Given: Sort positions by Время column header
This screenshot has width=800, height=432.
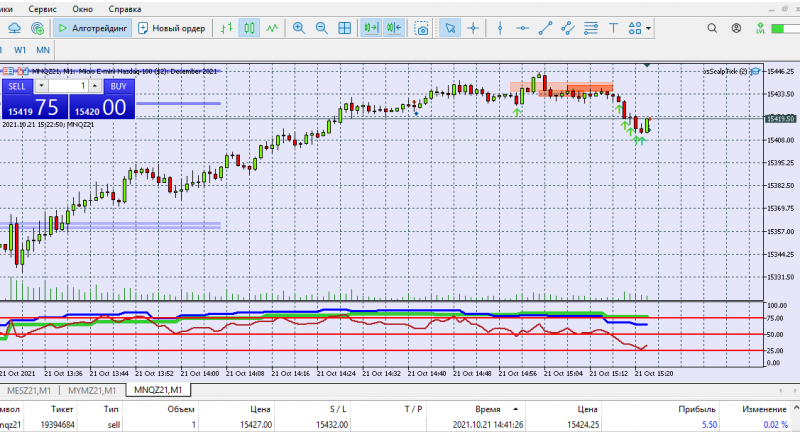Looking at the screenshot, I should (488, 409).
